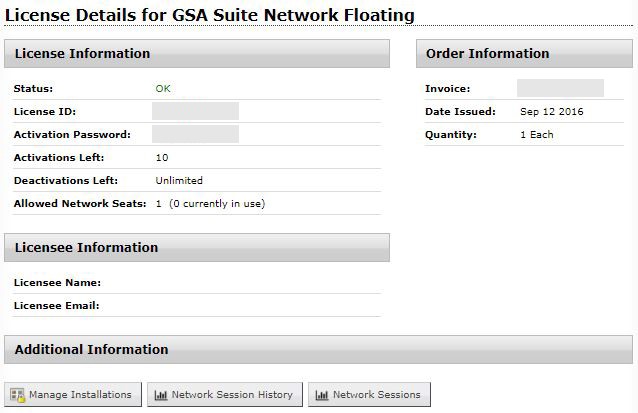Click the Additional Information section header

click(x=318, y=350)
